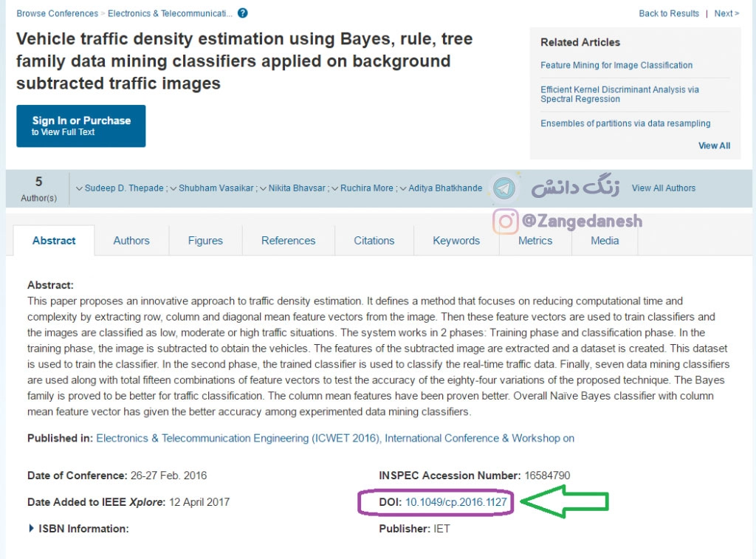Open the DOI 10.1049/cp.2016.1127 link
The width and height of the screenshot is (756, 559).
456,502
